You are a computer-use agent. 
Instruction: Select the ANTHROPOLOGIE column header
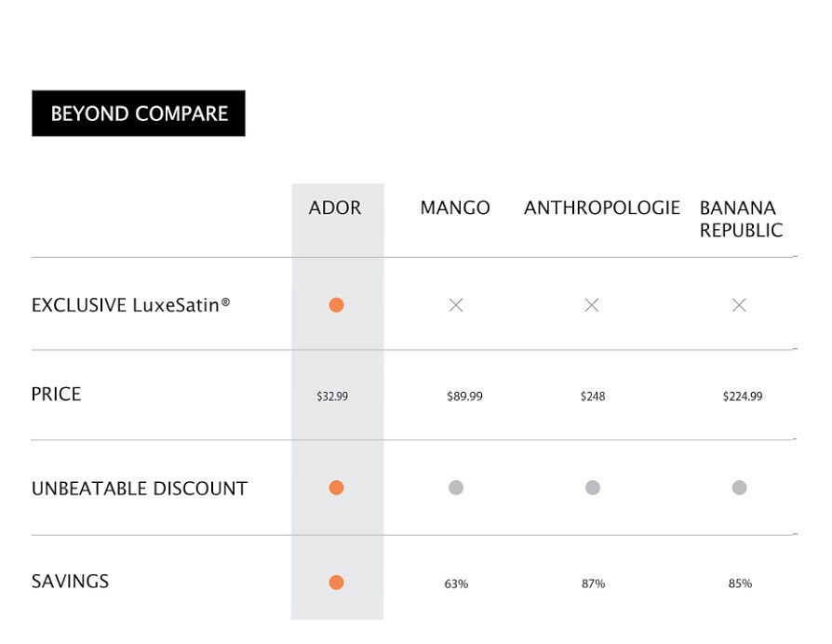602,208
